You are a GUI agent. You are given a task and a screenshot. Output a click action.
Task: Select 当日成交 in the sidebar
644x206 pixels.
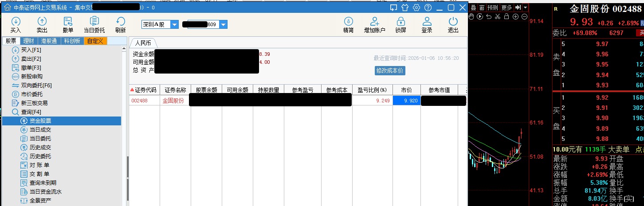(x=40, y=130)
